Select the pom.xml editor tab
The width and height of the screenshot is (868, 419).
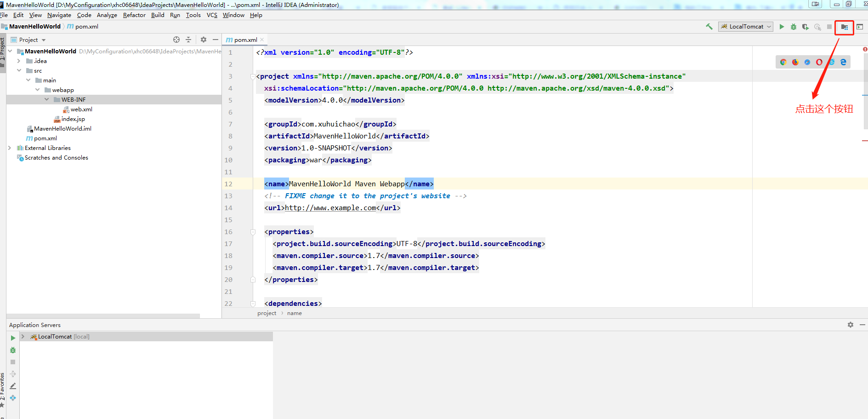coord(245,40)
